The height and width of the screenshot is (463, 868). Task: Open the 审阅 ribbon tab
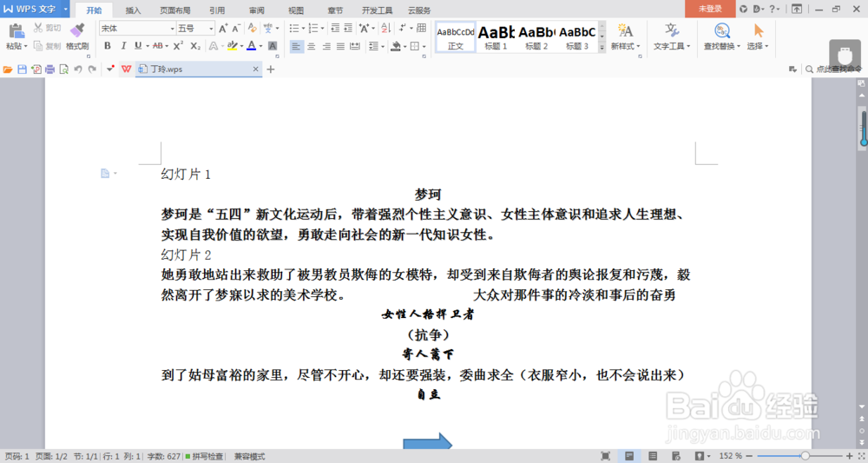pyautogui.click(x=256, y=10)
